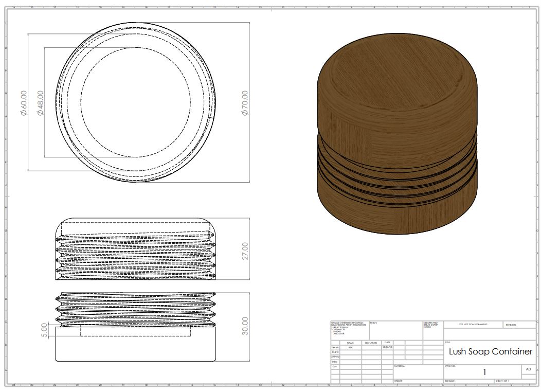This screenshot has height=392, width=541.
Task: Select the threaded base side view
Action: coord(136,327)
